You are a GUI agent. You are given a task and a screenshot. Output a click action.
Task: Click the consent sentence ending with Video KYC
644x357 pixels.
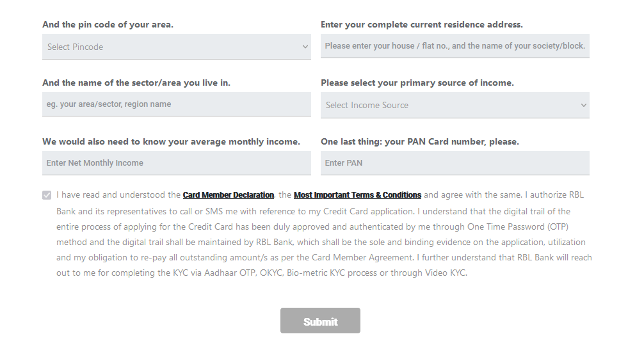262,273
